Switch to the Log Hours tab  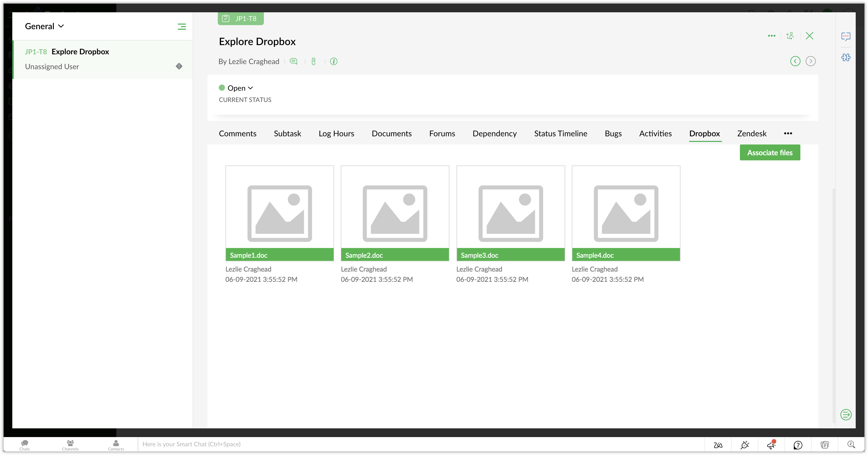336,133
